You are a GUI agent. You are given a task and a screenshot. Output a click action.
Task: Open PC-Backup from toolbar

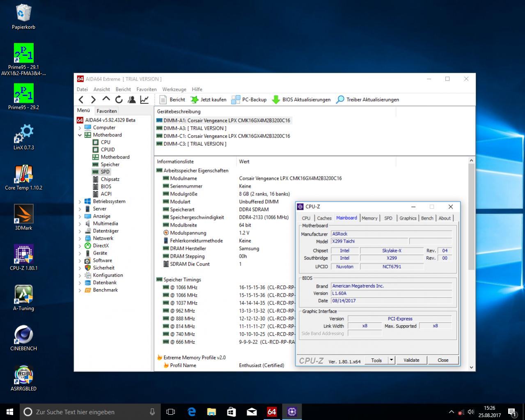click(x=249, y=99)
